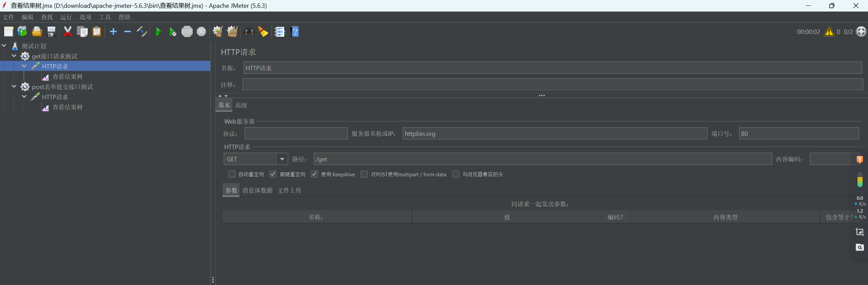Click the splitter up arrow above 基本 tab
868x285 pixels.
[220, 96]
